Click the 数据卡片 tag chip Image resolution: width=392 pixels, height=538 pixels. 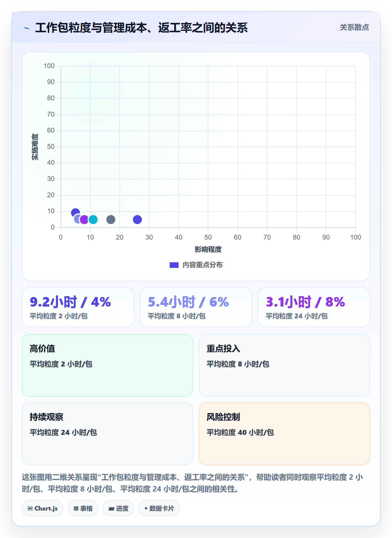click(159, 508)
